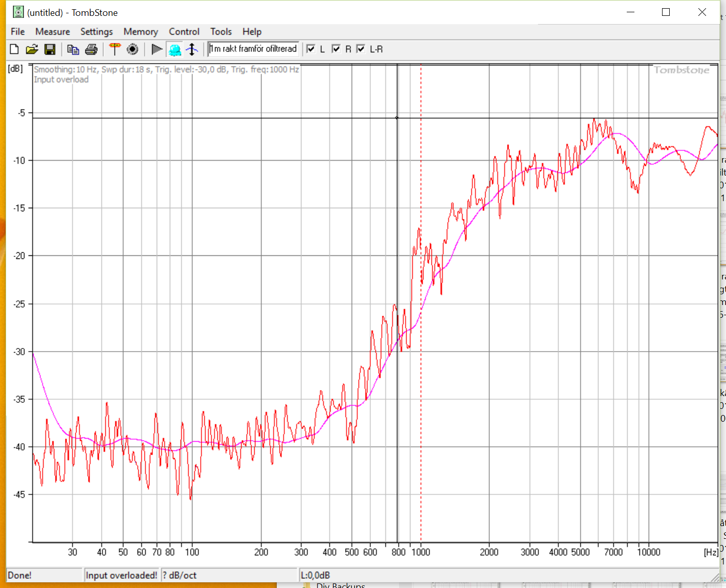Screen dimensions: 726x588
Task: Click the 'L:0,0dB' status readout
Action: click(315, 575)
